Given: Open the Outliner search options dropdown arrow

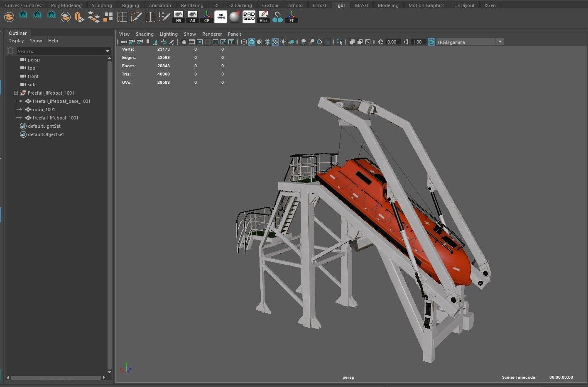Looking at the screenshot, I should point(108,51).
